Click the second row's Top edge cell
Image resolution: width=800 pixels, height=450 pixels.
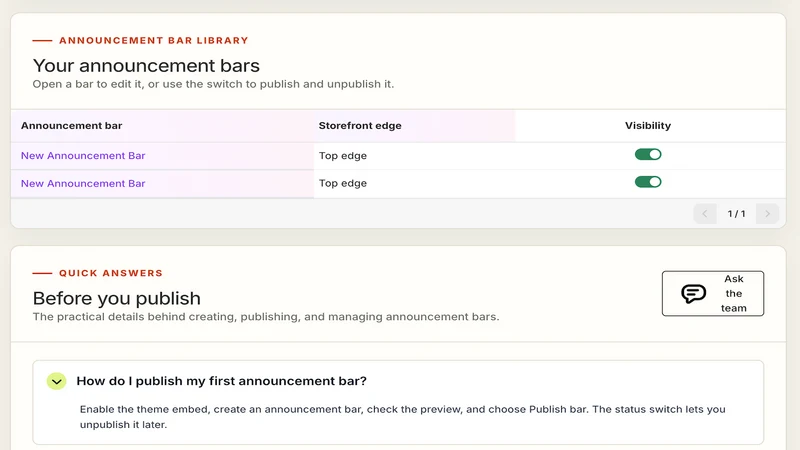(343, 183)
